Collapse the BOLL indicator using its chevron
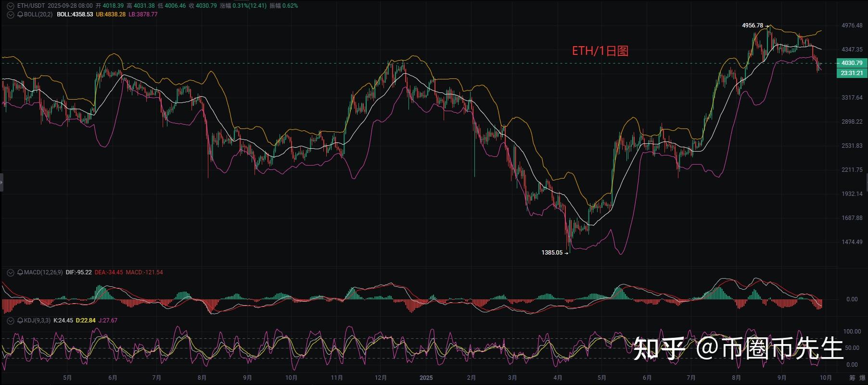The image size is (868, 385). [x=11, y=14]
